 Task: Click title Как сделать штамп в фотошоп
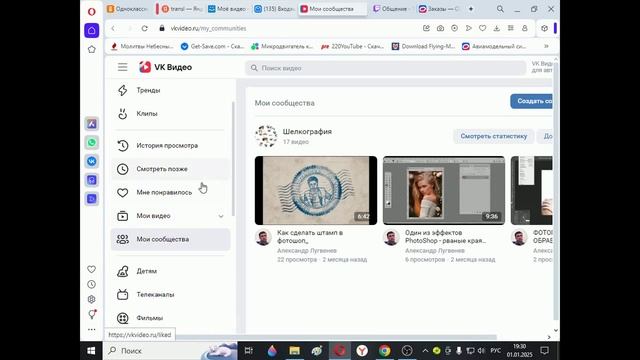point(310,236)
